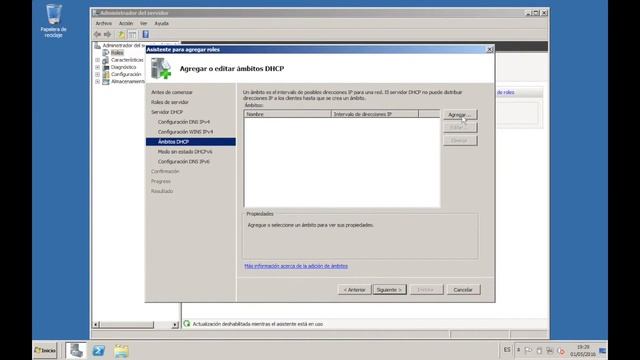Image resolution: width=640 pixels, height=360 pixels.
Task: Click the Diagnóstico node icon in the tree
Action: [x=106, y=67]
